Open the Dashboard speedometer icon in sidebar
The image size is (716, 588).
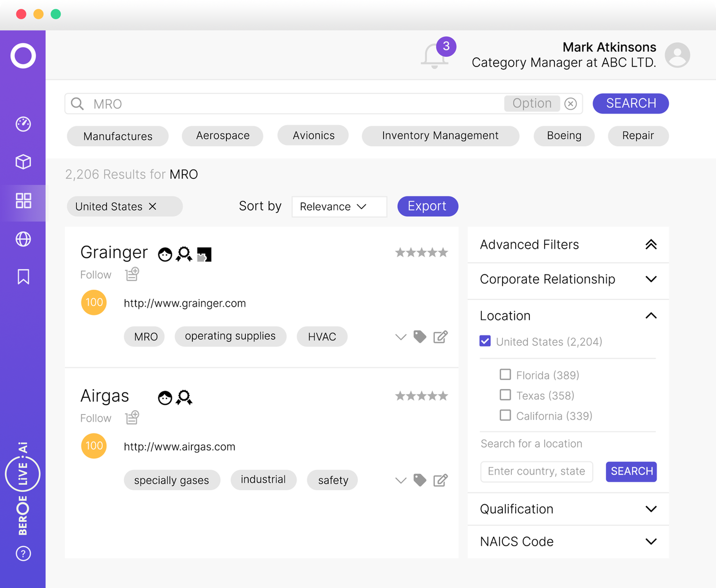pyautogui.click(x=23, y=124)
